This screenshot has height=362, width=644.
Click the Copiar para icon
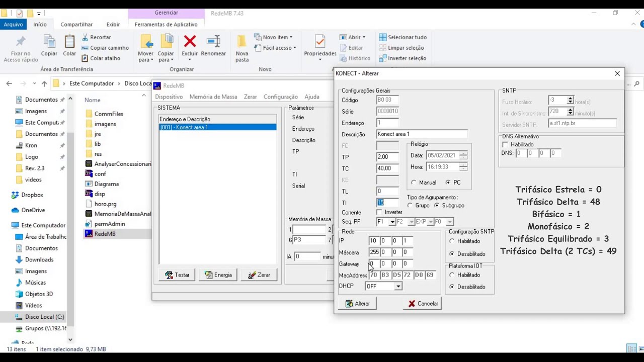pos(166,42)
